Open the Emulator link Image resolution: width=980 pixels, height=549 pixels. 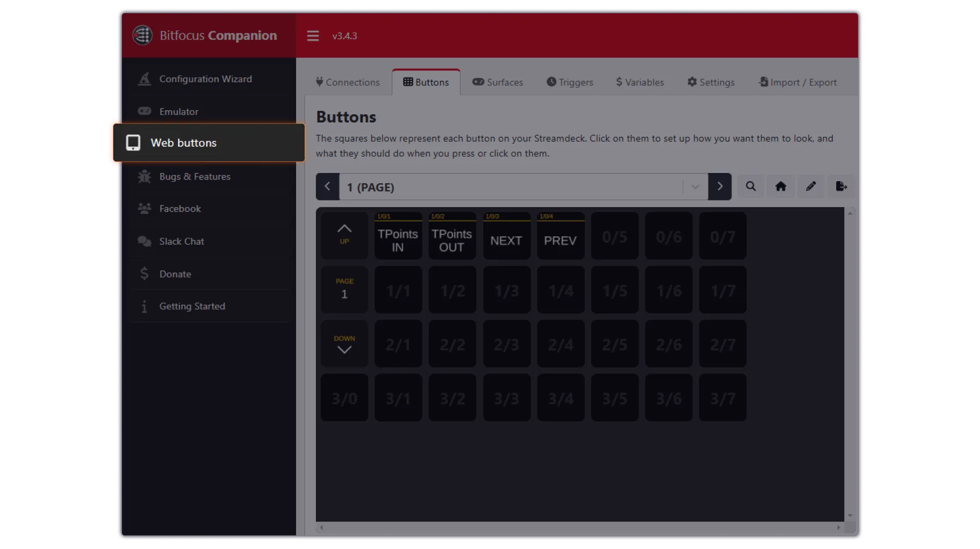click(x=209, y=111)
